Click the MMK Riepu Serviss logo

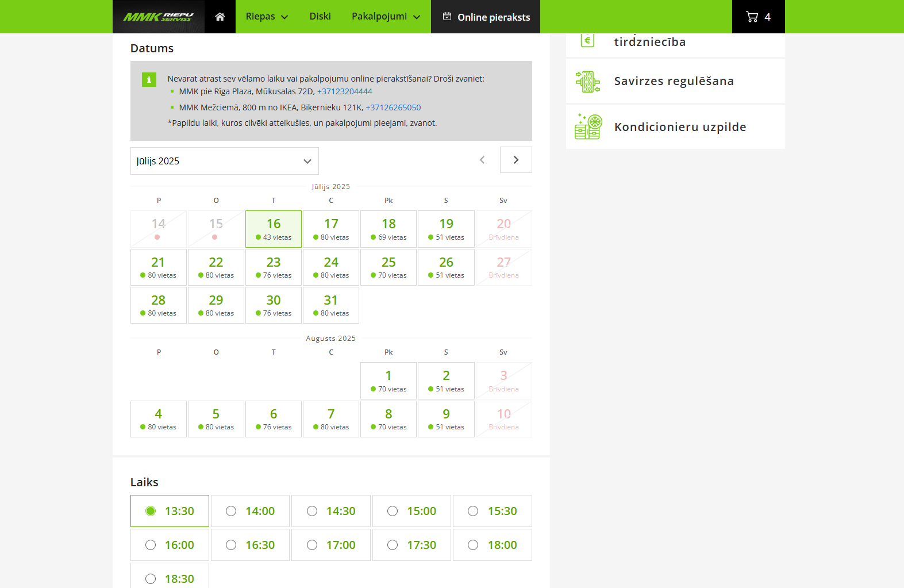point(159,17)
